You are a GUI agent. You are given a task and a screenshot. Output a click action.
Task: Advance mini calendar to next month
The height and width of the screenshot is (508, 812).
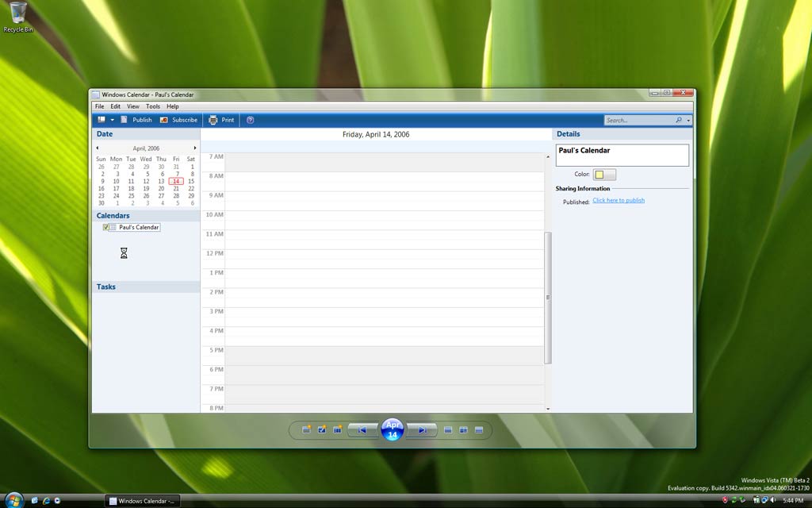[x=195, y=148]
